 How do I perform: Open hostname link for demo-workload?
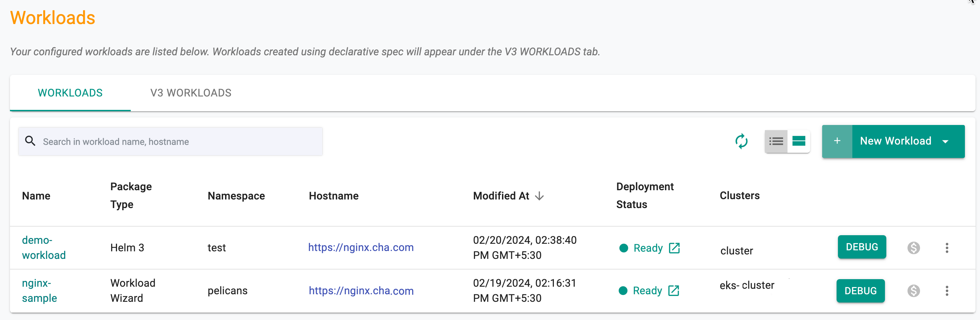361,247
